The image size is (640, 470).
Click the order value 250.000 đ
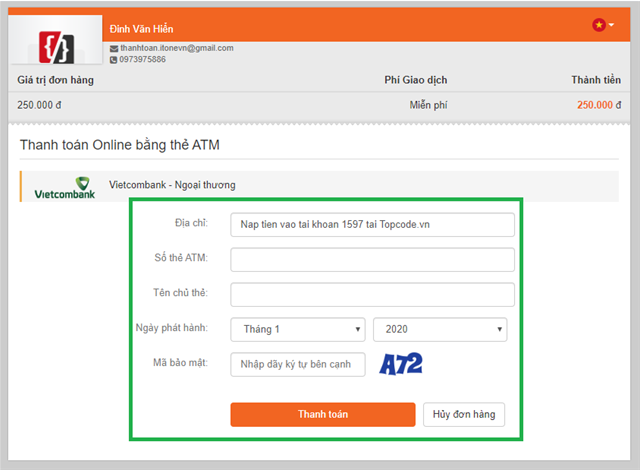(39, 105)
